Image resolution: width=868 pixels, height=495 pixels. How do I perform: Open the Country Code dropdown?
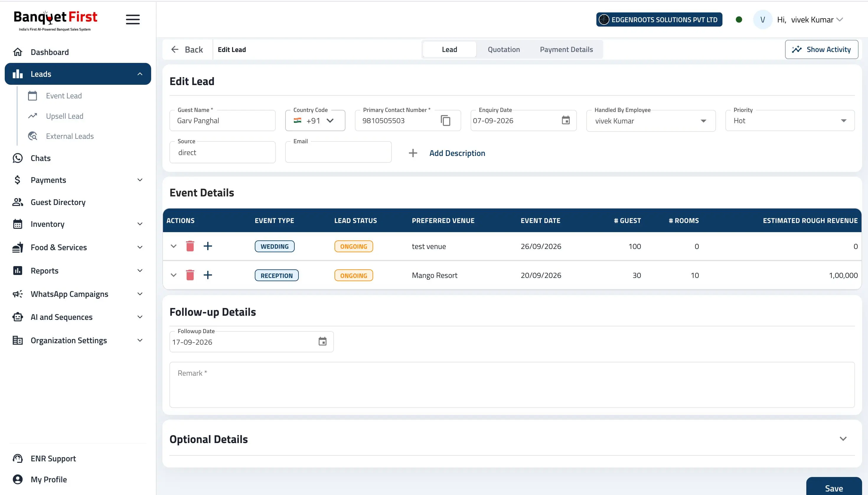315,121
